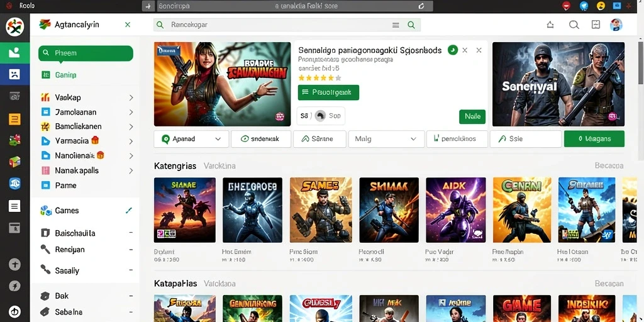Screen dimensions: 644x322
Task: Click the home icon in top-right header
Action: [x=550, y=25]
